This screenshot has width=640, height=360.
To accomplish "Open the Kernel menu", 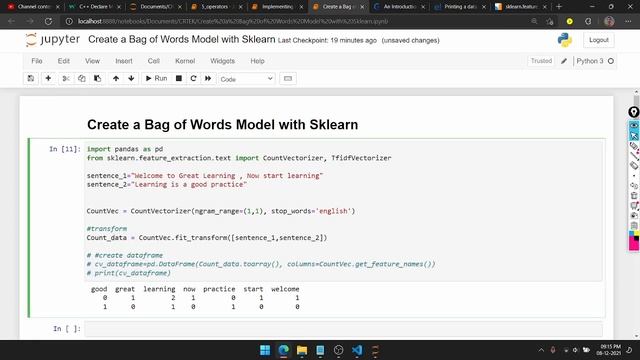I will coord(185,61).
